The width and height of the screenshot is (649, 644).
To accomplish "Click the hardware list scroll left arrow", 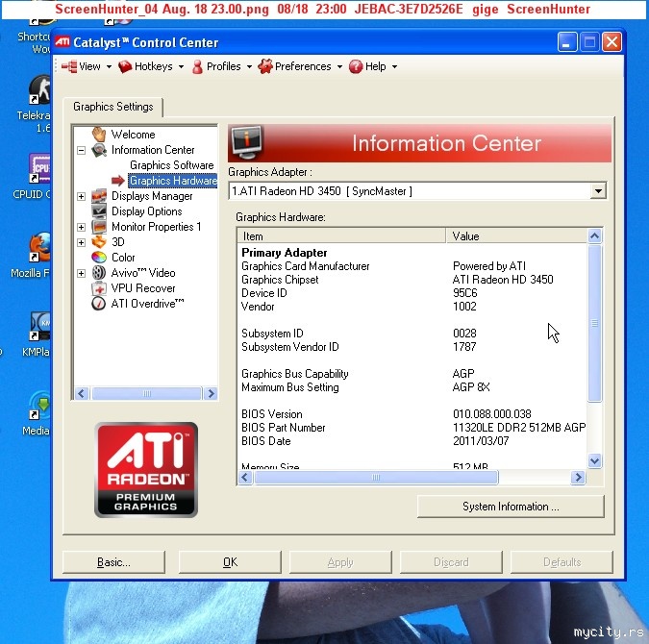I will (x=244, y=477).
